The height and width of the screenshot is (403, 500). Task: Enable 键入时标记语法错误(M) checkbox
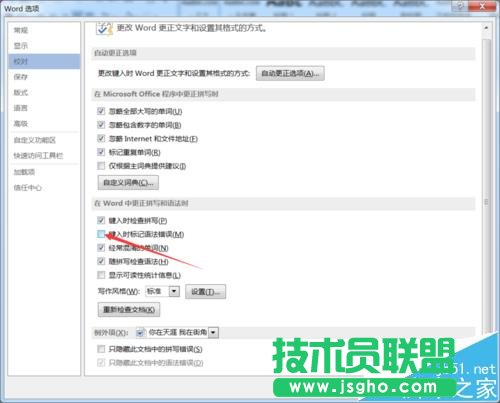[x=101, y=234]
